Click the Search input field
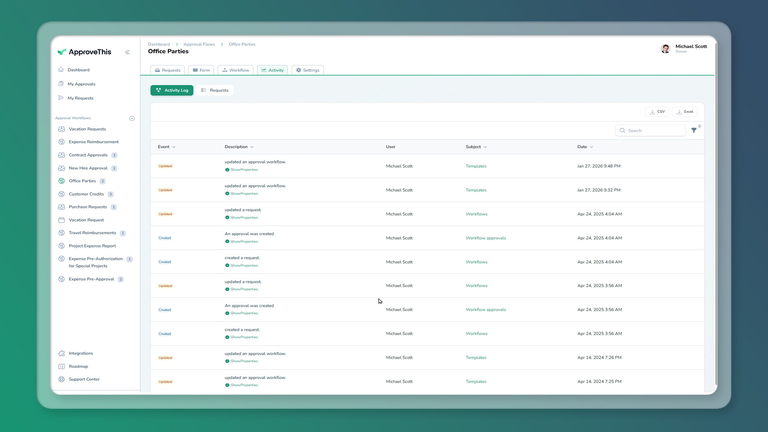768x432 pixels. tap(650, 130)
